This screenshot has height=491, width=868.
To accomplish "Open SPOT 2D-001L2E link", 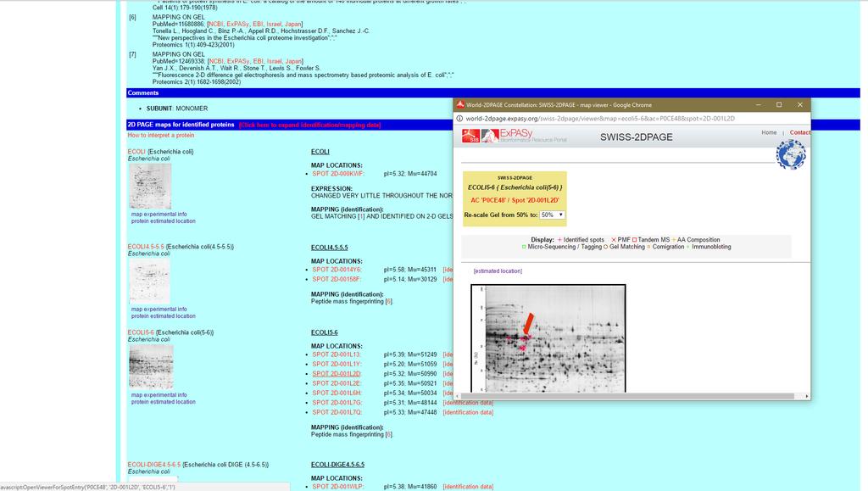I will [337, 383].
